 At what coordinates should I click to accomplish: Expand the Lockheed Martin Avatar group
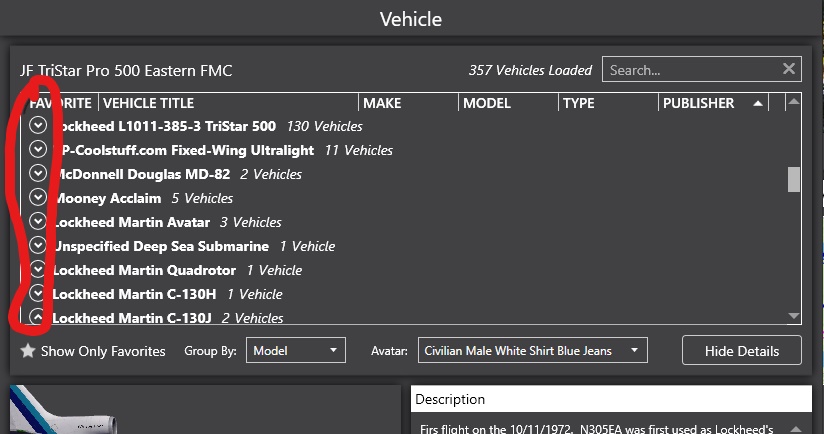pyautogui.click(x=38, y=222)
